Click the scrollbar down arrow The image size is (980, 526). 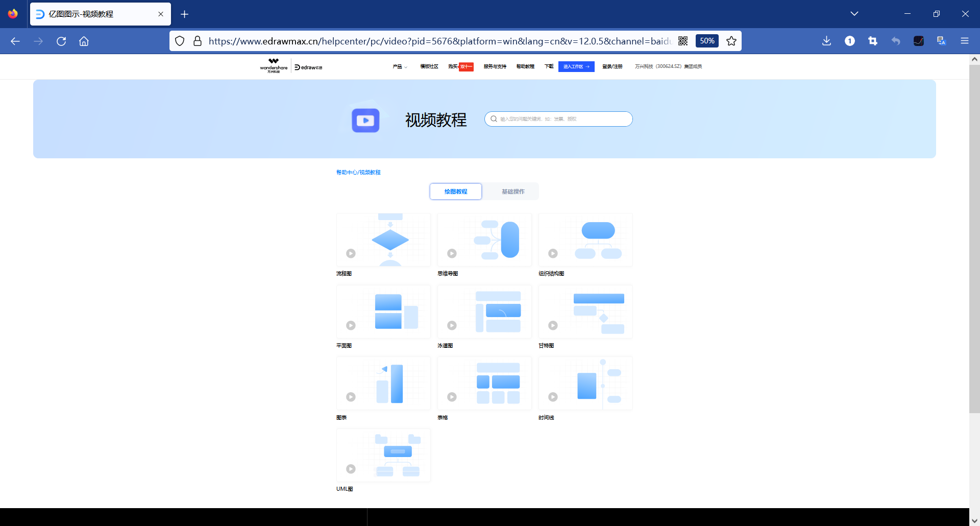click(x=974, y=520)
